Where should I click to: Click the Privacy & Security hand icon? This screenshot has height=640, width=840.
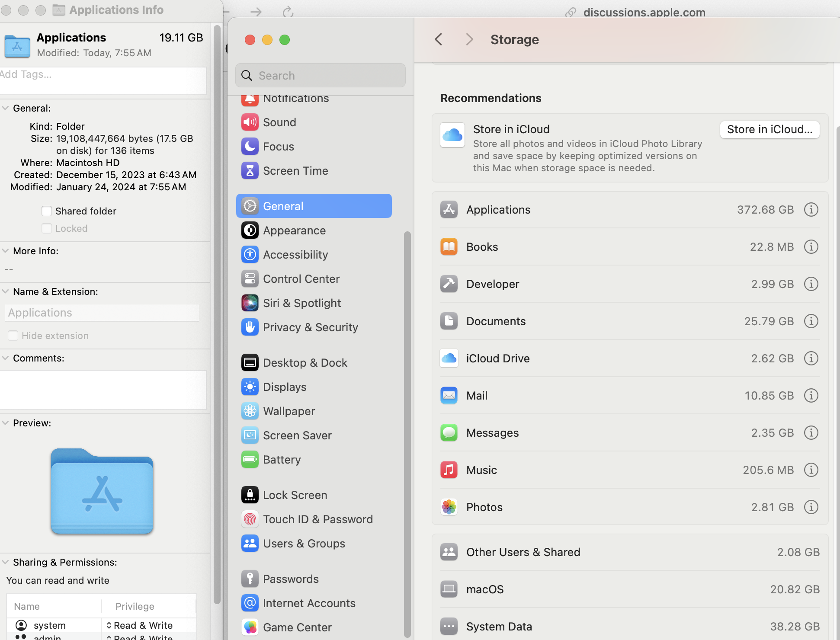[250, 327]
